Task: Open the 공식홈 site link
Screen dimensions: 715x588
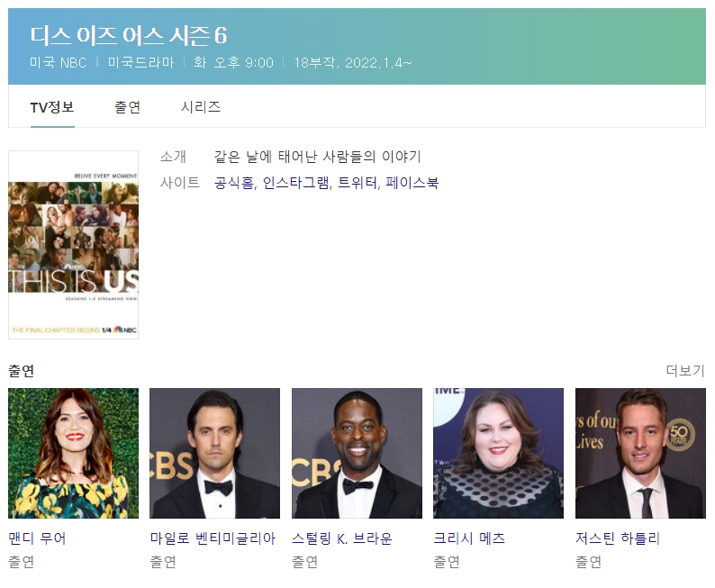Action: 233,183
